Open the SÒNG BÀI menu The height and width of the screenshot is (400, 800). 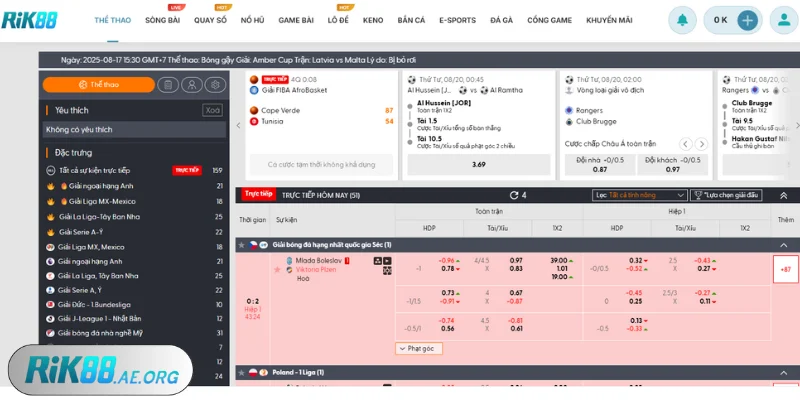[x=163, y=20]
